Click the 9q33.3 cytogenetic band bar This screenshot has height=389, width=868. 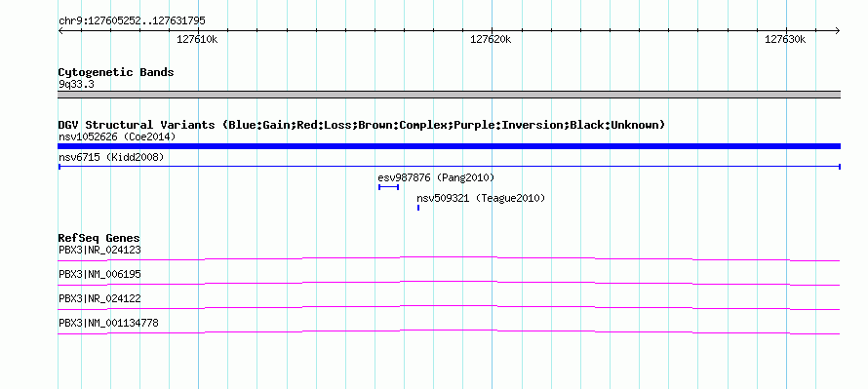point(449,95)
